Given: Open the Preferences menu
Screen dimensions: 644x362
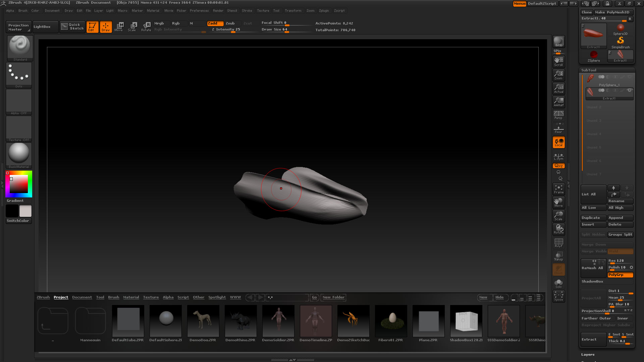Looking at the screenshot, I should coord(199,11).
